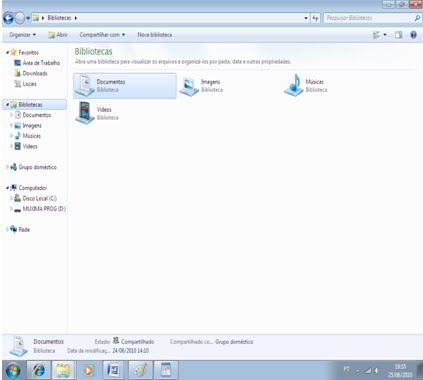The height and width of the screenshot is (380, 423).
Task: Click the last pinned taskbar app icon
Action: (166, 370)
